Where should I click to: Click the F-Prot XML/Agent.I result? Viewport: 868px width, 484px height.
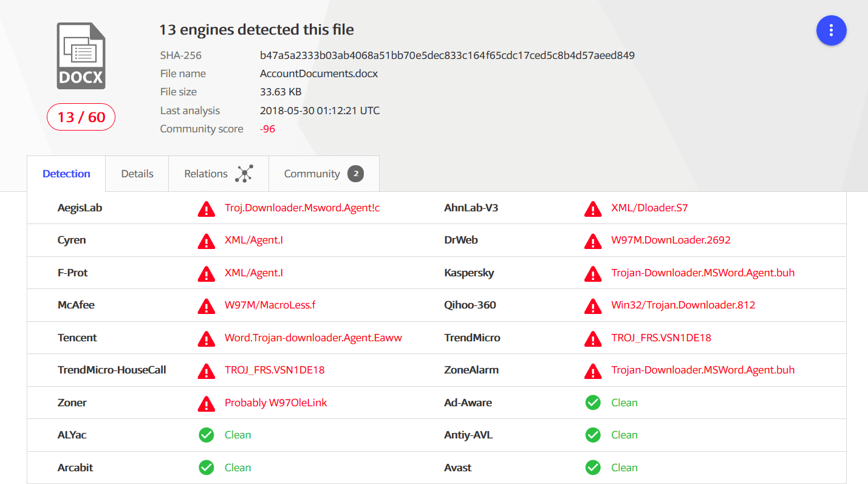point(254,273)
